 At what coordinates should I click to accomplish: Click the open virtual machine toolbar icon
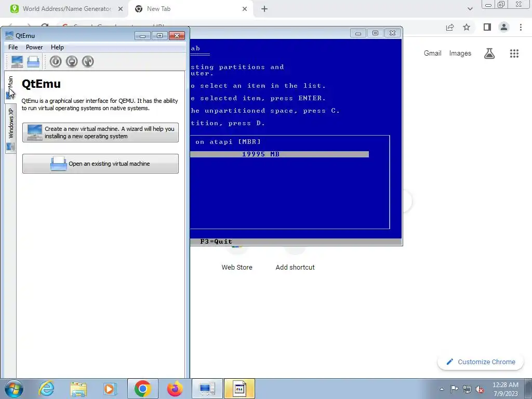(33, 61)
